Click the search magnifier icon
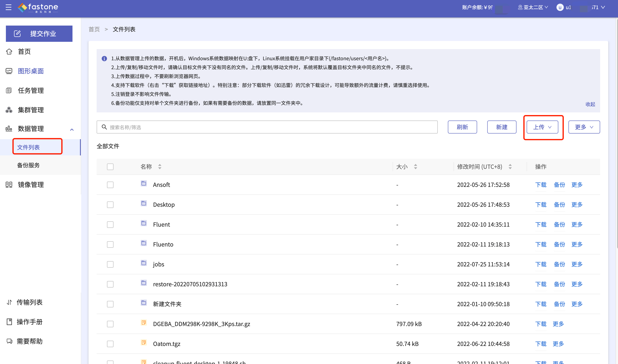The height and width of the screenshot is (364, 618). (104, 127)
